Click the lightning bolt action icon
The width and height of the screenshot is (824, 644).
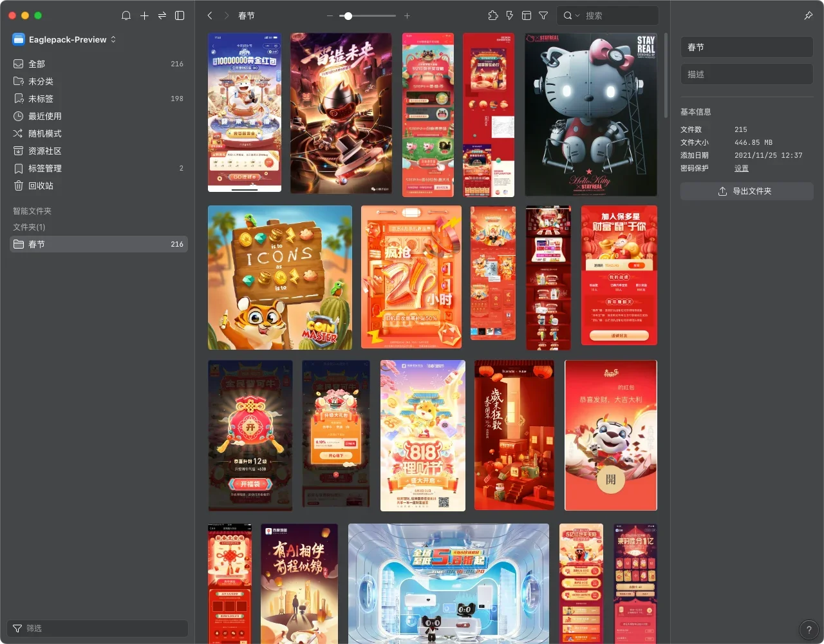tap(510, 15)
